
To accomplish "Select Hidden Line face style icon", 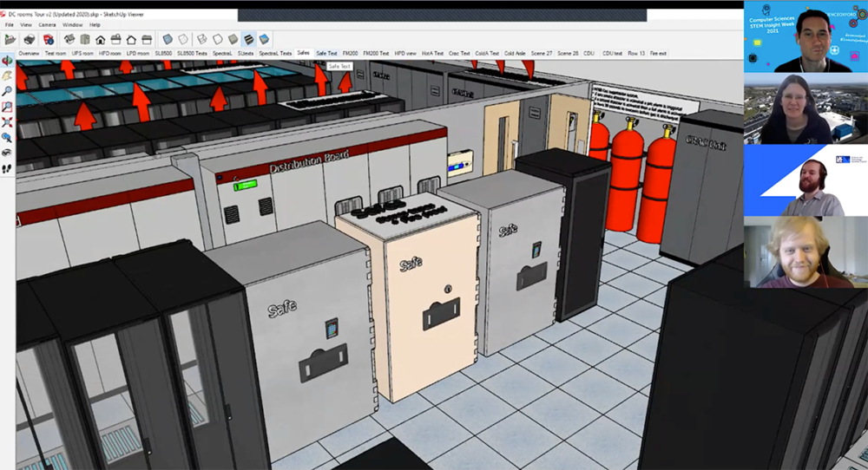I will tap(218, 39).
